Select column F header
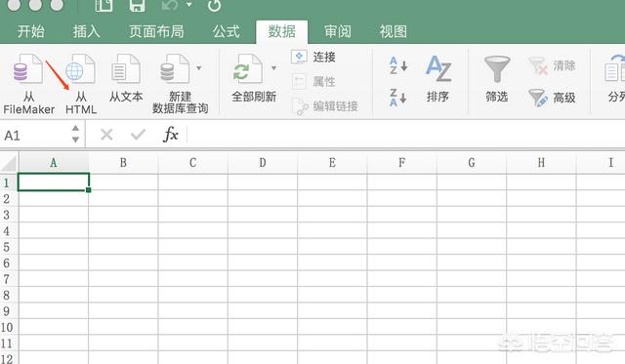This screenshot has width=625, height=364. [x=401, y=163]
